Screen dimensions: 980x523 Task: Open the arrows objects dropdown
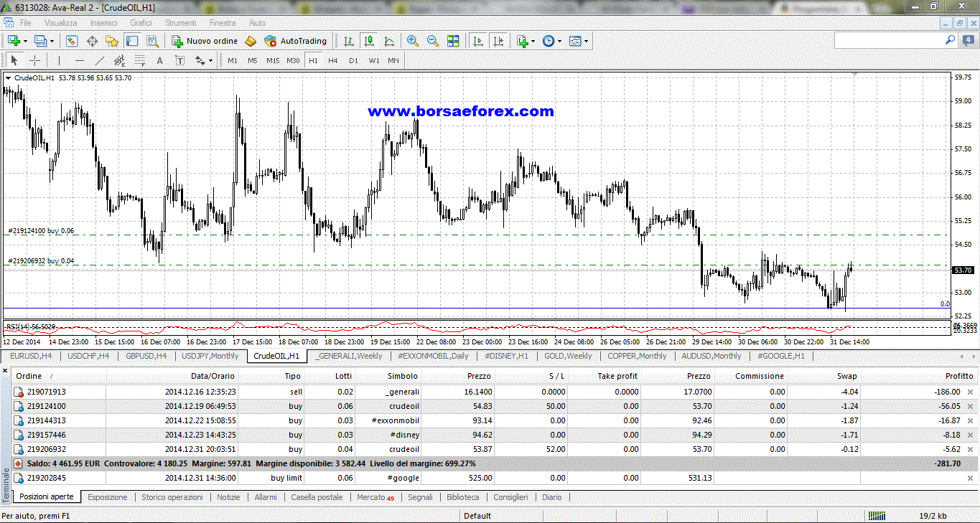click(x=210, y=61)
